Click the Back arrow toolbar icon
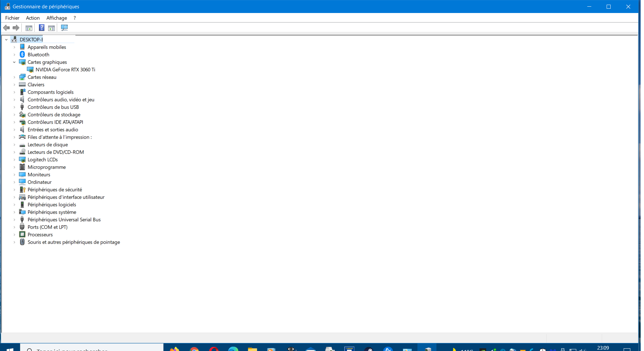This screenshot has width=644, height=351. [x=6, y=28]
